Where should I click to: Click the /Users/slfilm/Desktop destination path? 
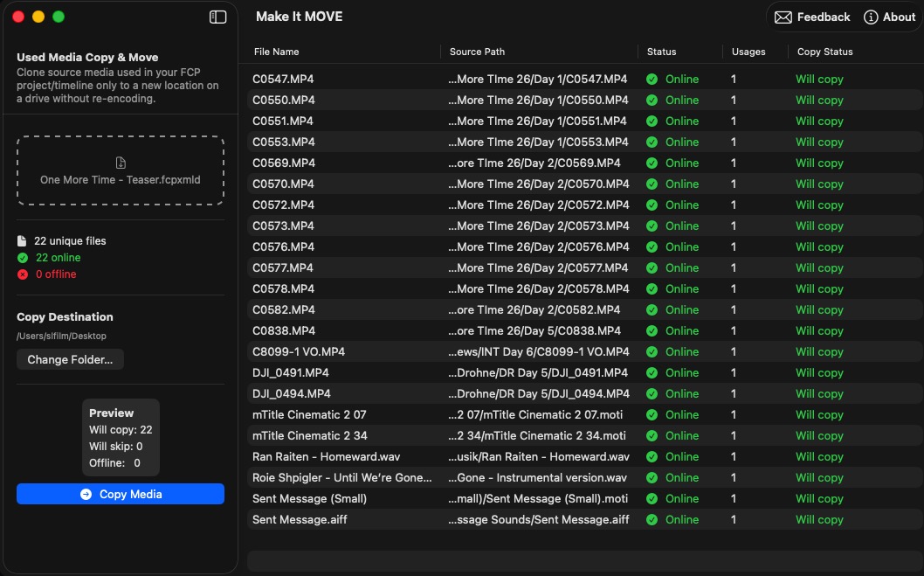tap(61, 336)
